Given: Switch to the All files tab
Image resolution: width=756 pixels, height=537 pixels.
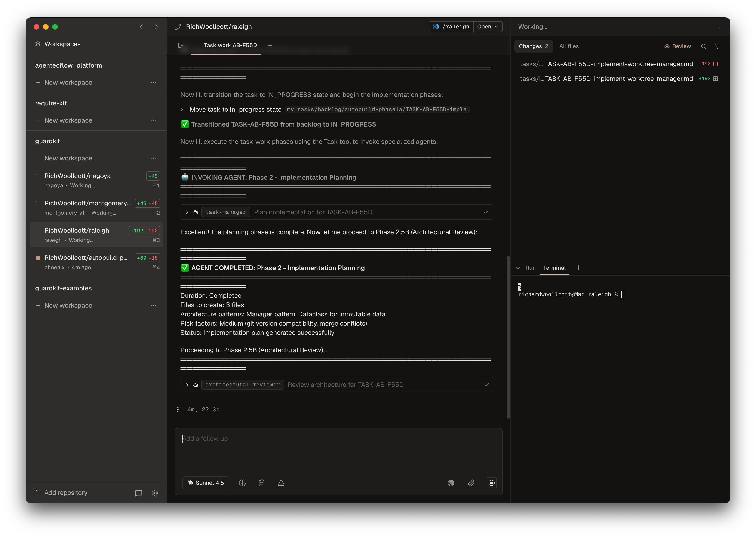Looking at the screenshot, I should tap(569, 46).
